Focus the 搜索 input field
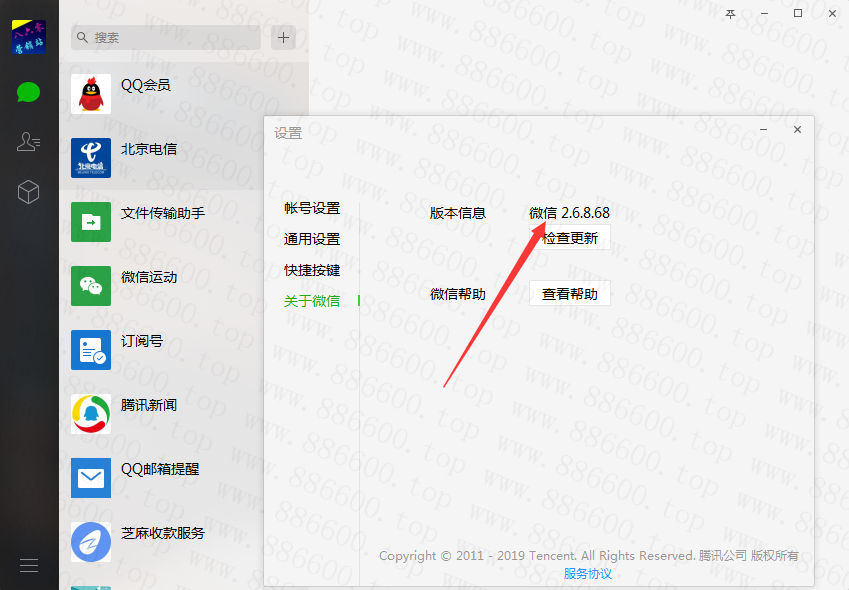This screenshot has width=849, height=590. (x=166, y=37)
